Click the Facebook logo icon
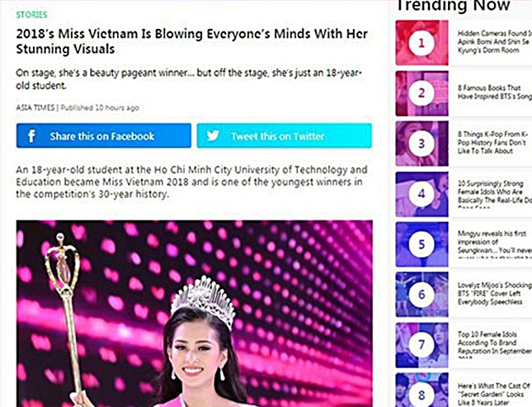The image size is (532, 407). coord(31,136)
